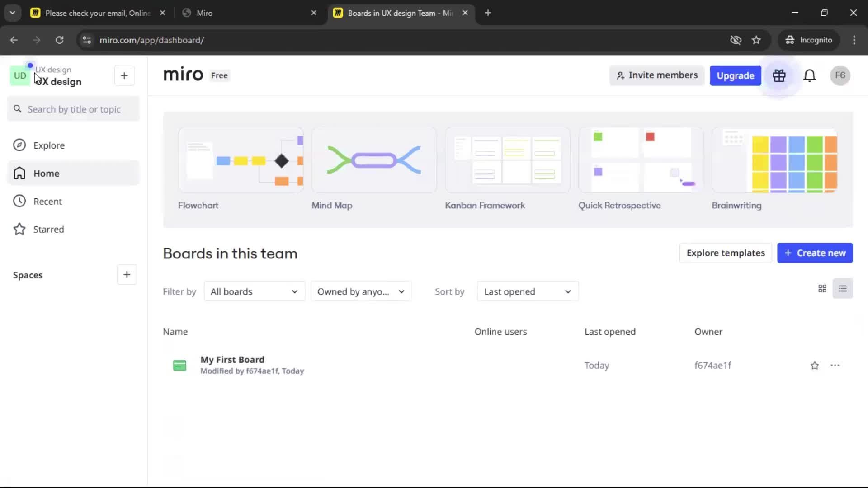The image size is (868, 488).
Task: Bookmark this page with star icon
Action: (x=756, y=40)
